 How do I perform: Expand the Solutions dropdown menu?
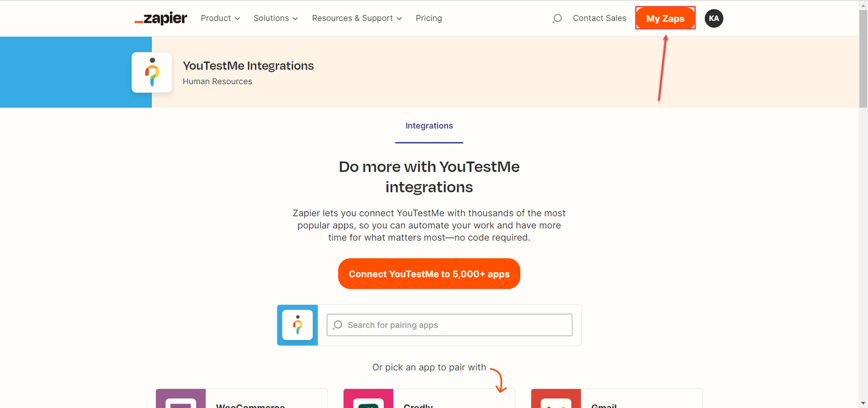(x=276, y=18)
